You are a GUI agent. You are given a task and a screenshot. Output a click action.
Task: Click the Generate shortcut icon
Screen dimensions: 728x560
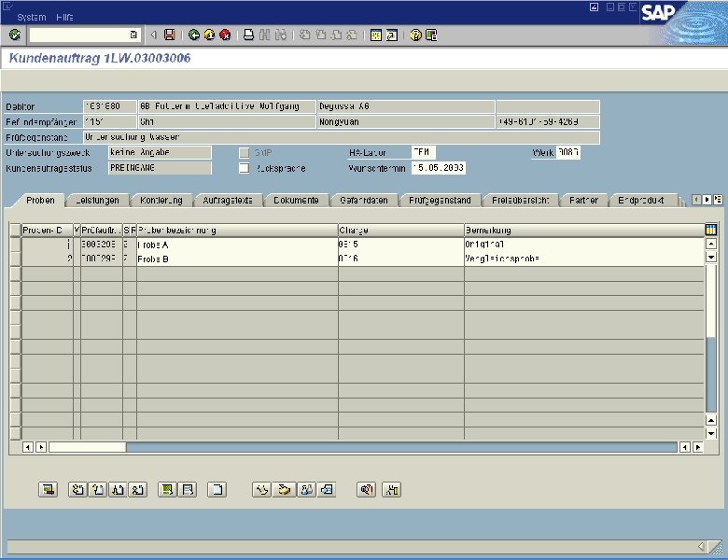click(x=392, y=35)
